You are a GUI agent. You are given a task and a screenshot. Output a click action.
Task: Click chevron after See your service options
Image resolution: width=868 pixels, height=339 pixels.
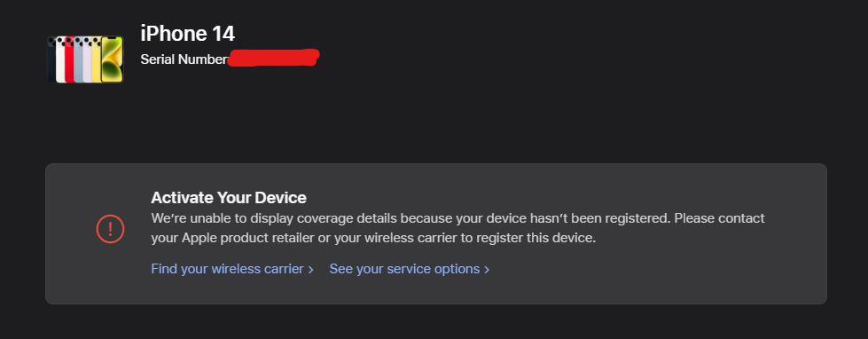point(486,269)
